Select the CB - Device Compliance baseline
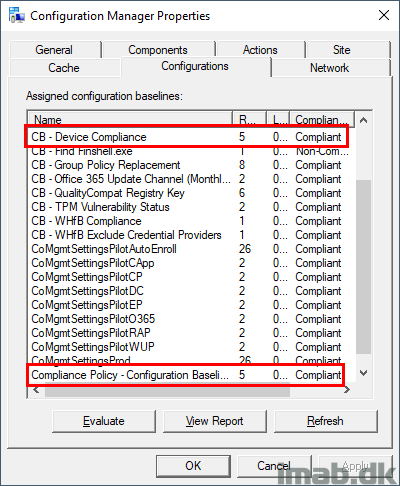 pos(187,137)
